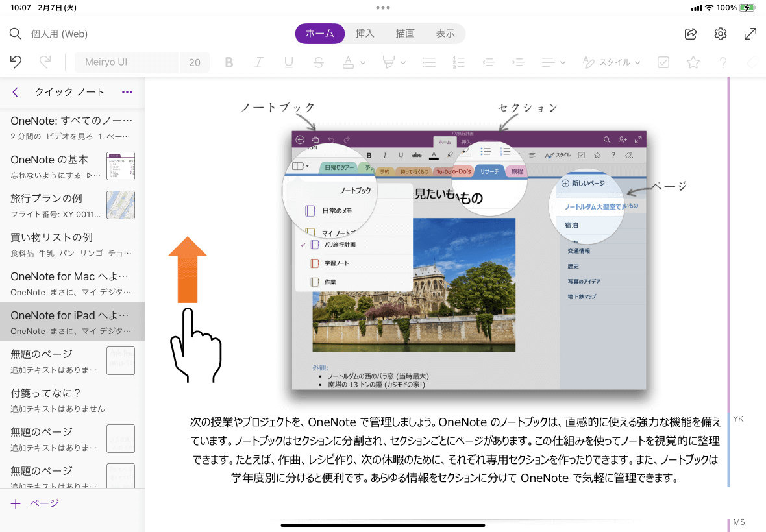
Task: Switch to the 描画 tab
Action: tap(405, 34)
